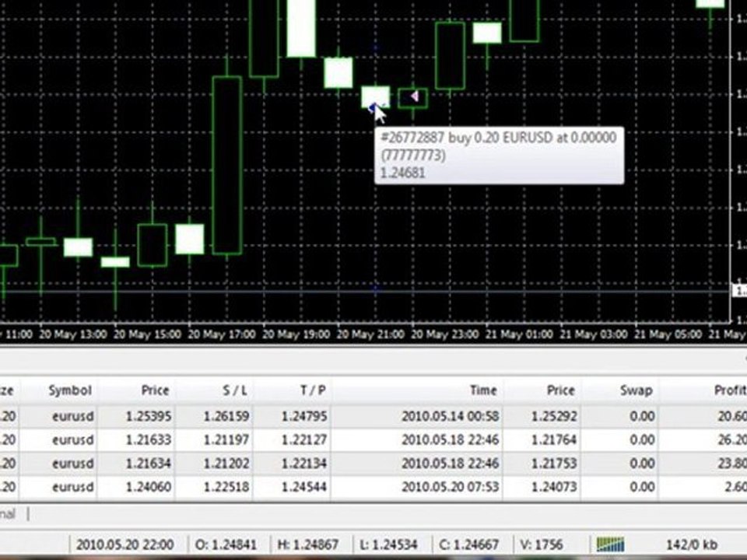
Task: Click the close price 1.25292
Action: click(x=554, y=416)
